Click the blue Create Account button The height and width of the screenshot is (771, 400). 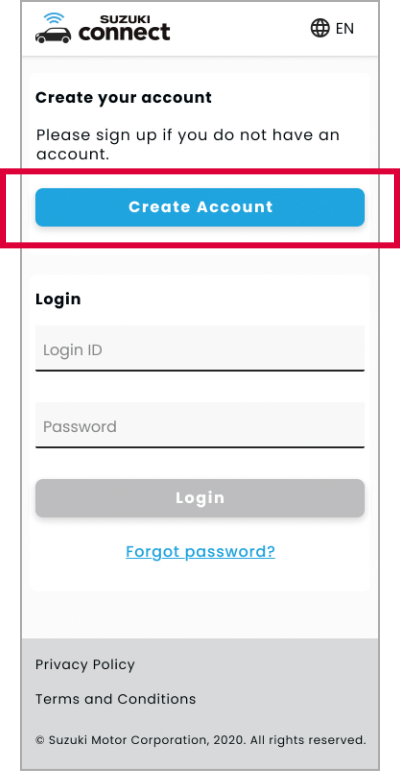[200, 207]
